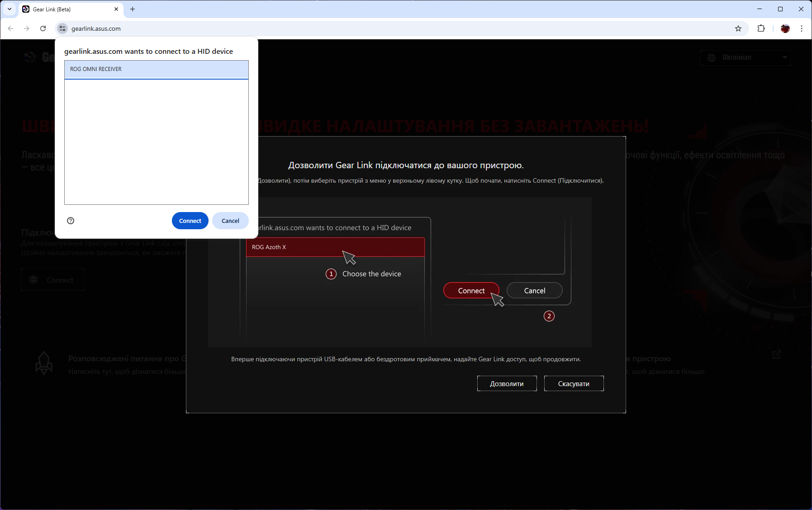Open the Chrome profile avatar

coord(785,28)
